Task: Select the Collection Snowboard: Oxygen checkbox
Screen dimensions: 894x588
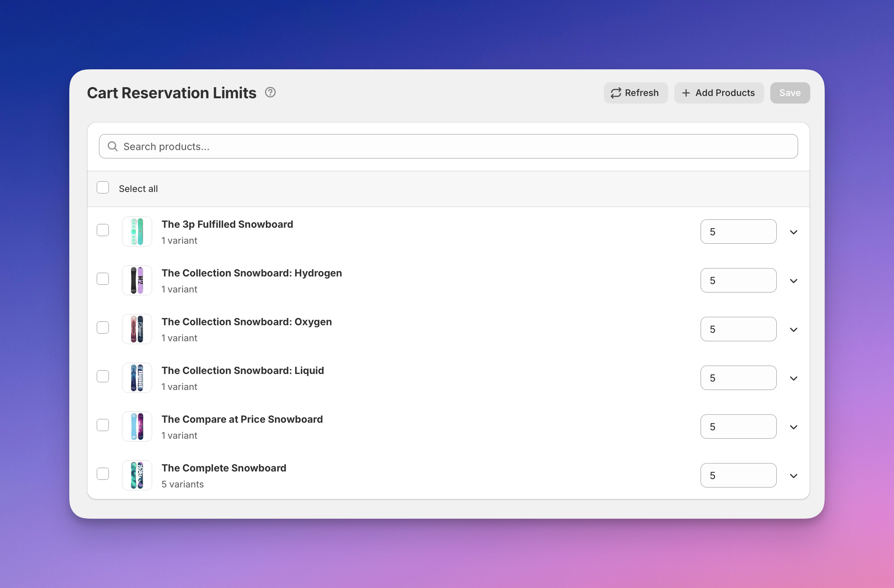Action: click(103, 328)
